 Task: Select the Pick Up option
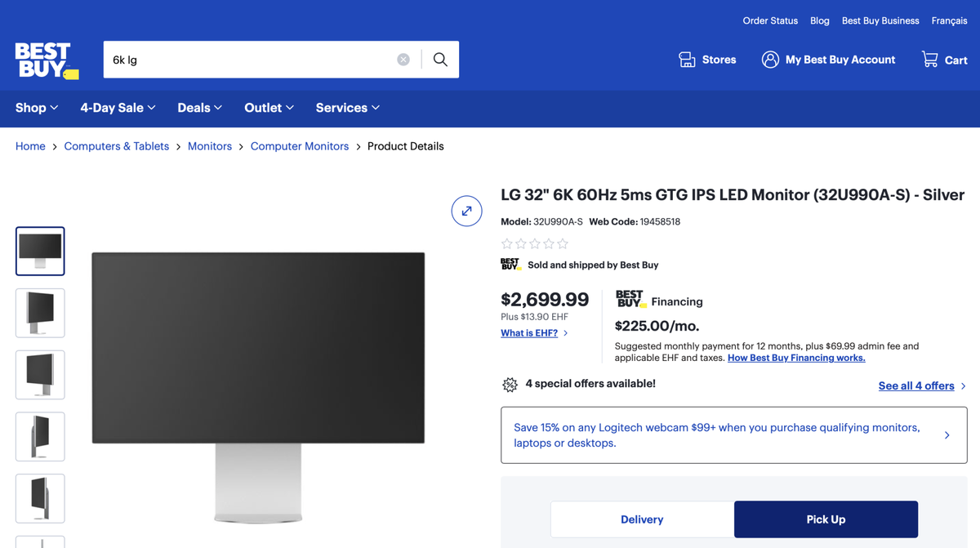point(826,519)
